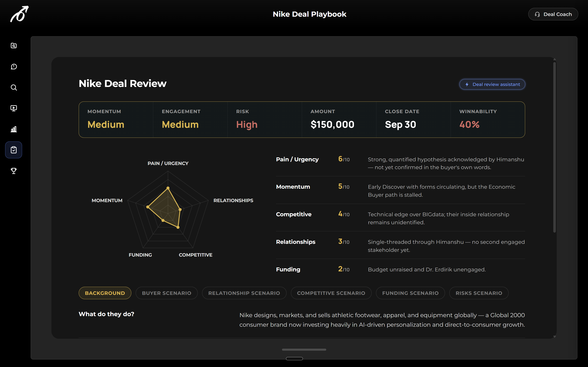588x367 pixels.
Task: Click the '2/10' Funding score
Action: click(x=344, y=269)
